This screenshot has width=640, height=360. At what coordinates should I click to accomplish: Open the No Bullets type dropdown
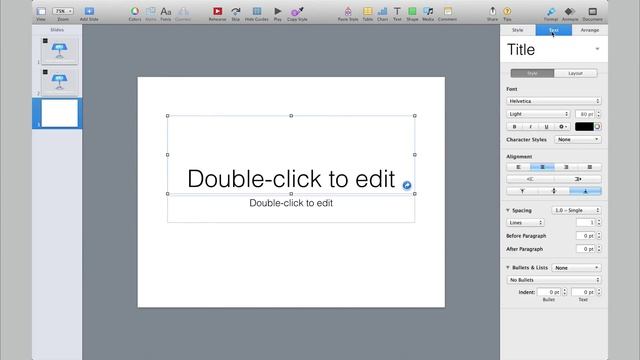coord(553,280)
